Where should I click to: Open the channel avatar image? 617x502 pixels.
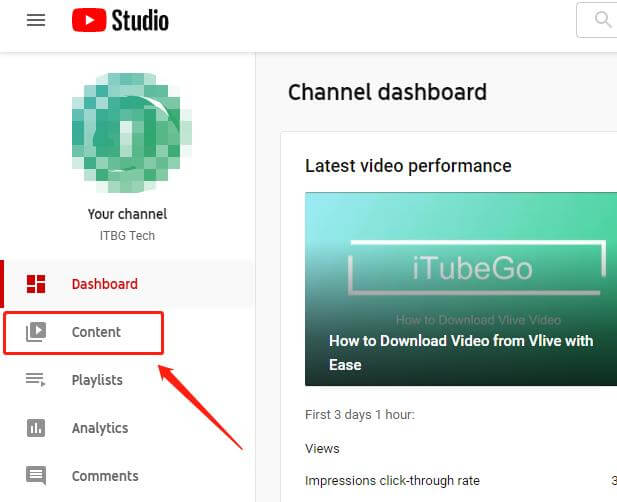click(x=131, y=133)
